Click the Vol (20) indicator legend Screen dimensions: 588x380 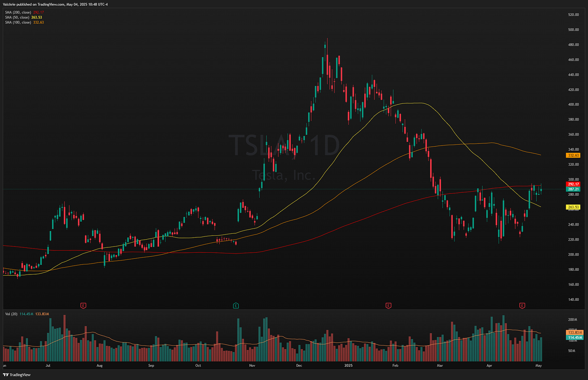coord(27,314)
